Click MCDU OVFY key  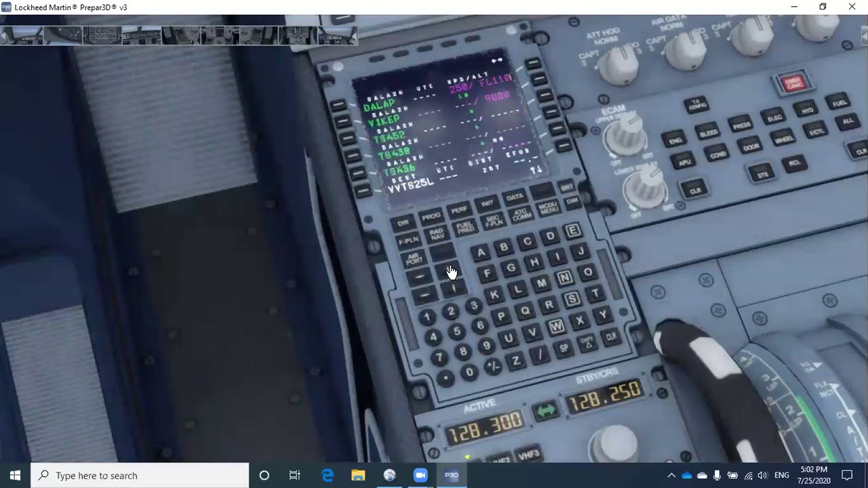pos(587,342)
